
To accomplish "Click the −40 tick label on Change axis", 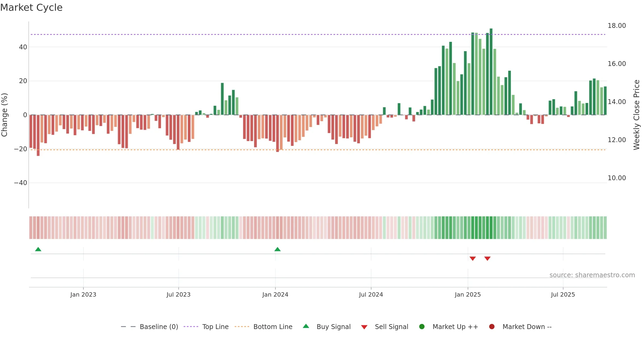I will (x=21, y=183).
